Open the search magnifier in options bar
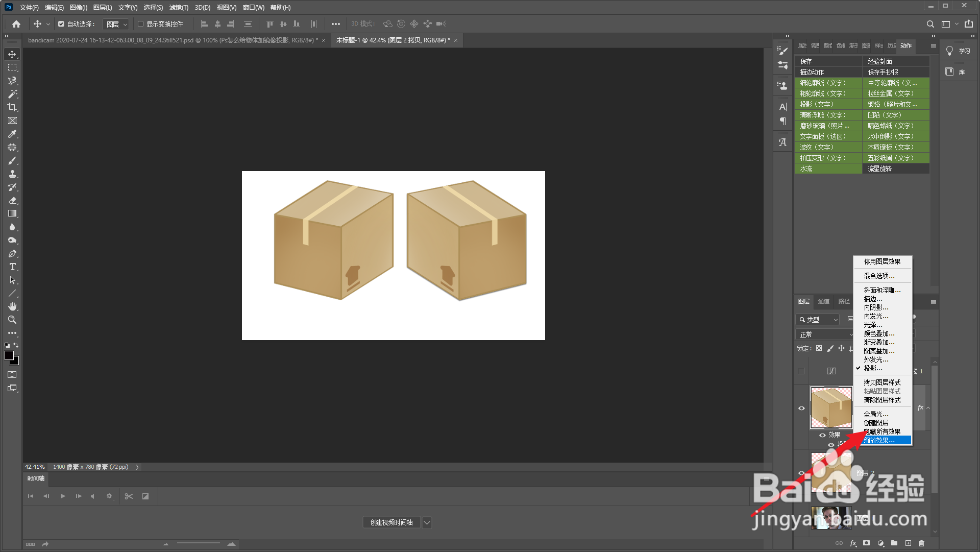Screen dimensions: 980x552 pos(930,24)
